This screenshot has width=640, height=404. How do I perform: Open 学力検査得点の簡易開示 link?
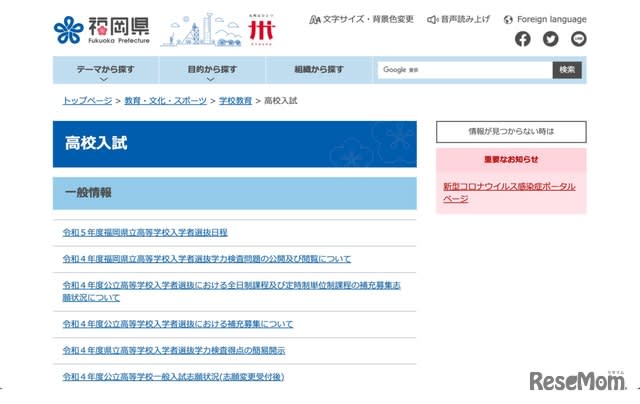click(x=173, y=350)
